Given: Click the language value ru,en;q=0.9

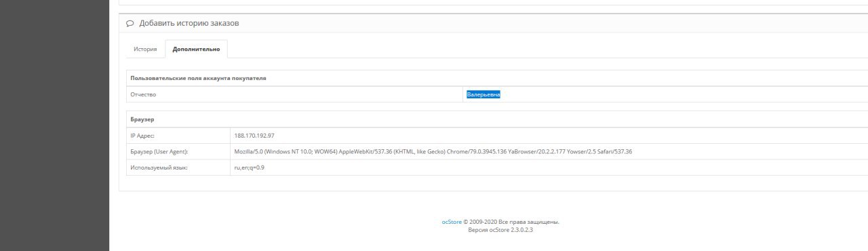Looking at the screenshot, I should pos(249,167).
